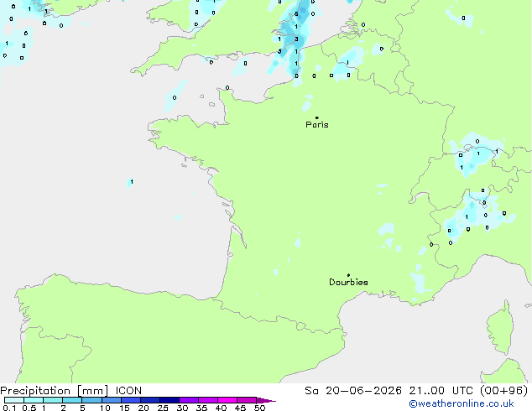Click the Corsica island on the map

click(x=500, y=328)
